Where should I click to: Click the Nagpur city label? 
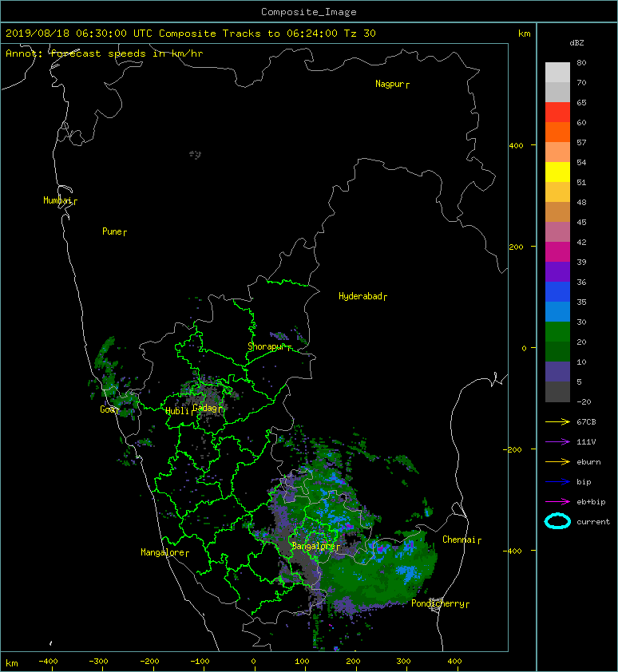pyautogui.click(x=390, y=84)
